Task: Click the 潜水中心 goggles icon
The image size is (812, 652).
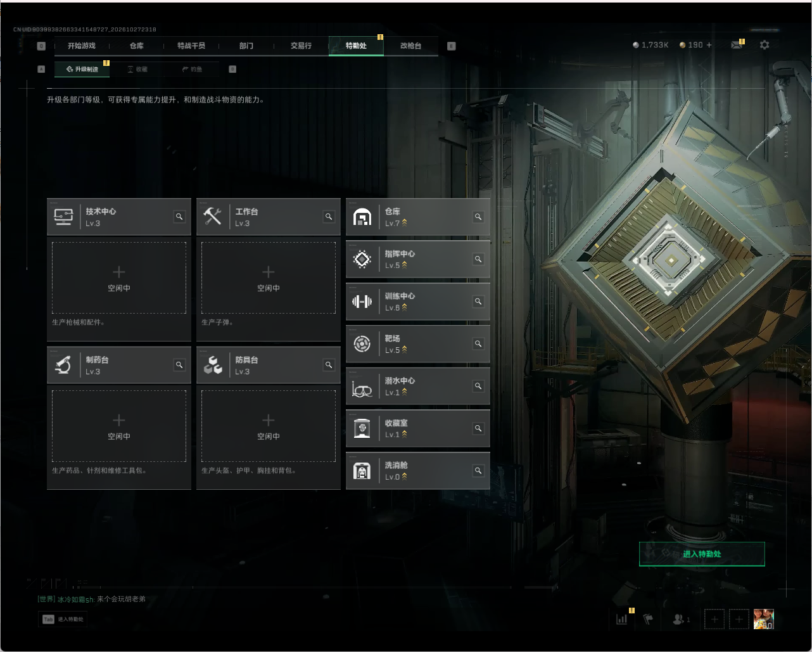Action: coord(362,387)
